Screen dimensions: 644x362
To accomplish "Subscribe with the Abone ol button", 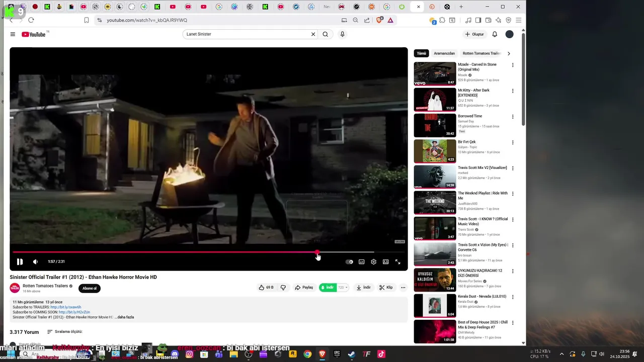I will pyautogui.click(x=90, y=288).
